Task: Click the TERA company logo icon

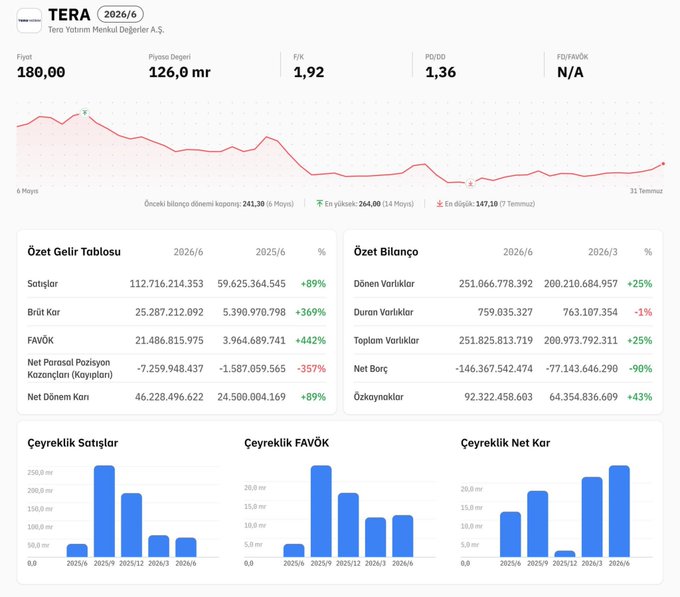Action: coord(29,21)
